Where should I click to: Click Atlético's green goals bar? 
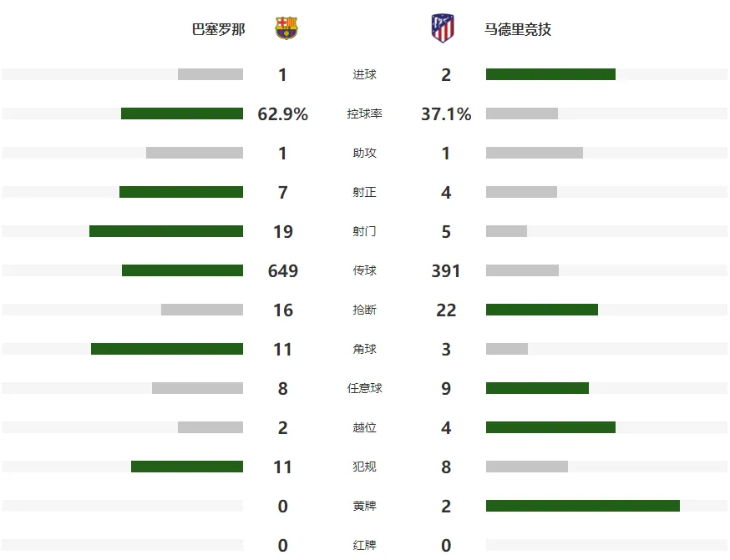(x=550, y=74)
